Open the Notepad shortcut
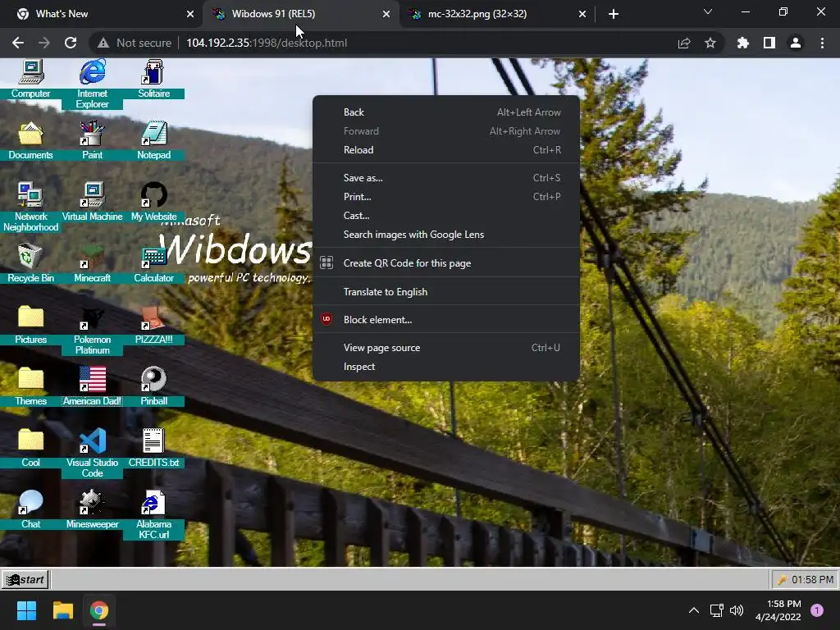The height and width of the screenshot is (630, 840). (153, 141)
